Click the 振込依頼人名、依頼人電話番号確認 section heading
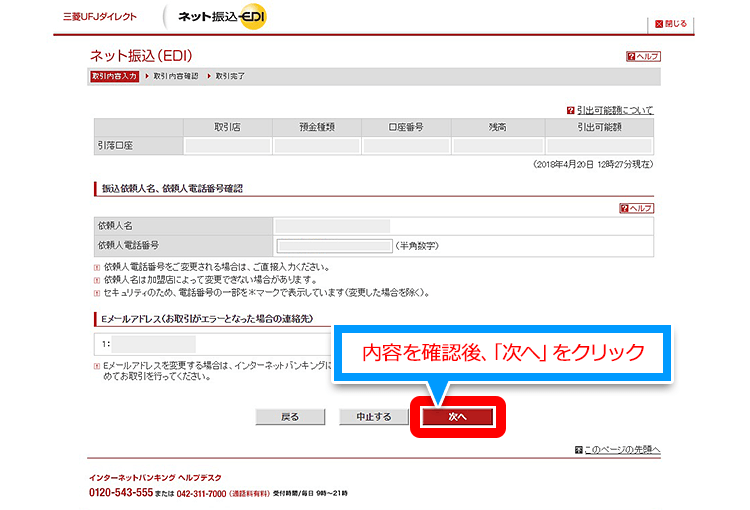Viewport: 750px width, 510px height. (x=172, y=188)
